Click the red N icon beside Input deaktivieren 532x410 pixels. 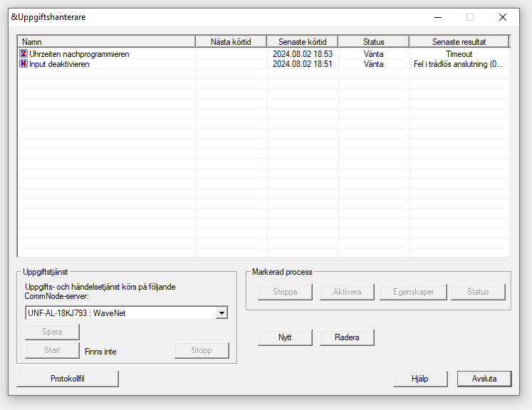click(x=24, y=64)
